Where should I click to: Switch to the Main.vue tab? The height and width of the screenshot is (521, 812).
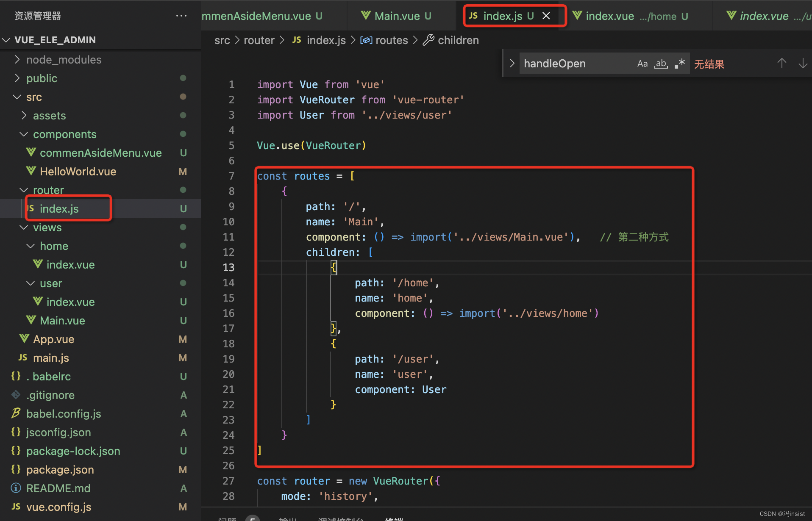point(396,16)
